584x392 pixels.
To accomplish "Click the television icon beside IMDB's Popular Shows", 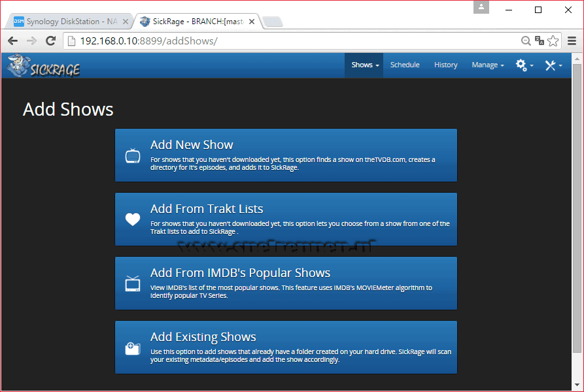I will [133, 284].
